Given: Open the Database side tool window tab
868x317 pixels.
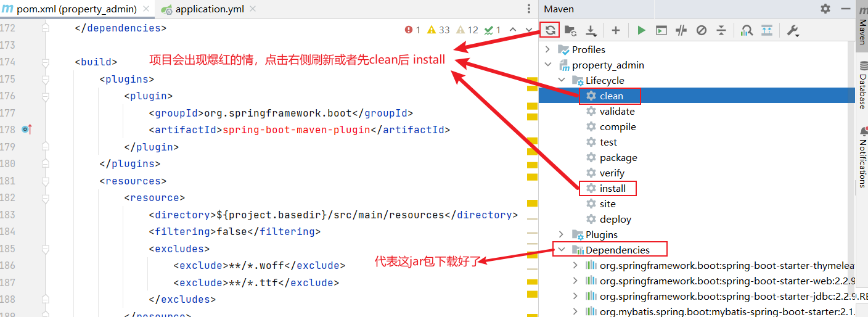Looking at the screenshot, I should (862, 86).
